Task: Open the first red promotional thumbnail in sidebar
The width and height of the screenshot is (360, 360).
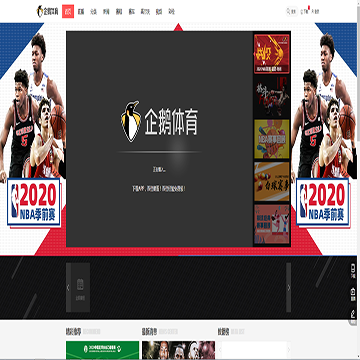Action: click(x=272, y=54)
